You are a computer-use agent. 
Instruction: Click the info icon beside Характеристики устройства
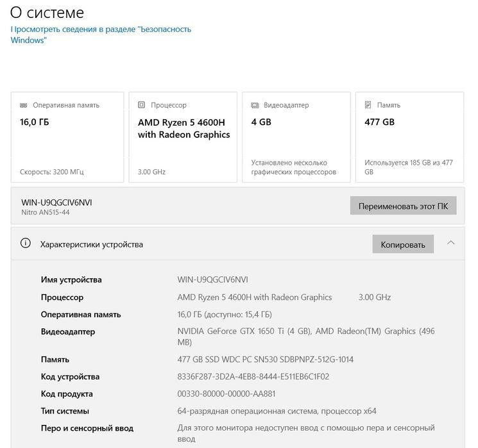tap(26, 243)
